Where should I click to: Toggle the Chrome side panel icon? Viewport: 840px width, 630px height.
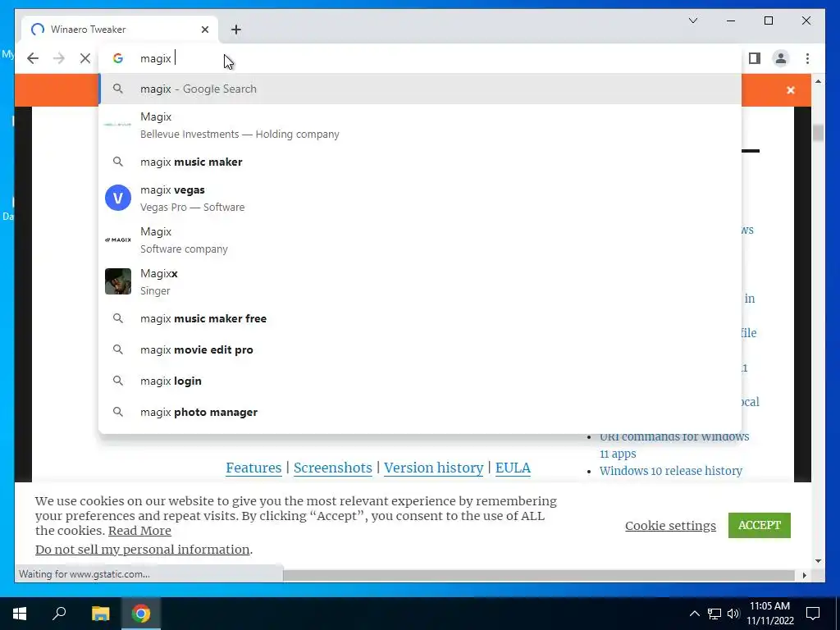coord(755,58)
